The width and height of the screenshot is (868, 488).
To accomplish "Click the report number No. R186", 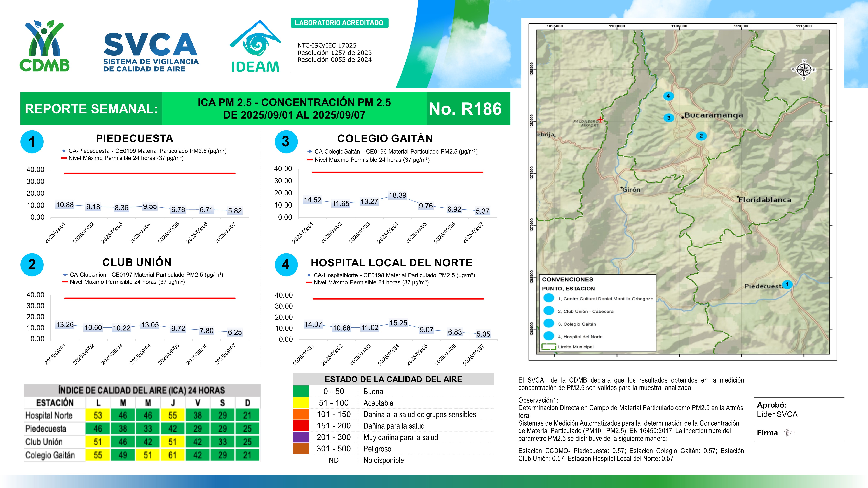I will (x=465, y=109).
